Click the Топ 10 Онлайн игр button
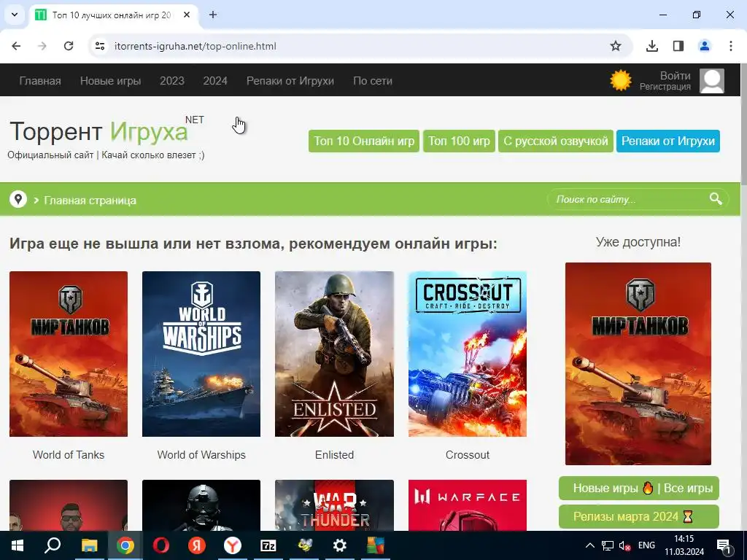Screen dimensions: 747x560 click(x=364, y=141)
